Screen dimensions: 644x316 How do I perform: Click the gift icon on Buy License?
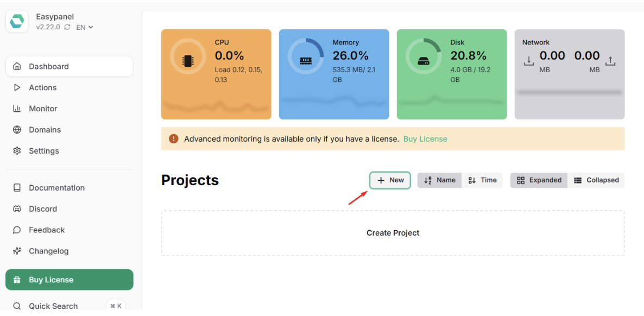[17, 280]
